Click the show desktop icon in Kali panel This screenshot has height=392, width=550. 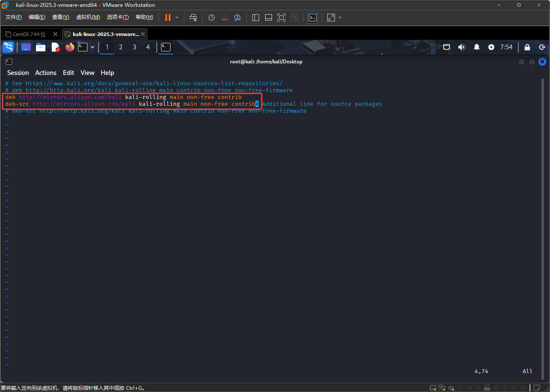26,47
